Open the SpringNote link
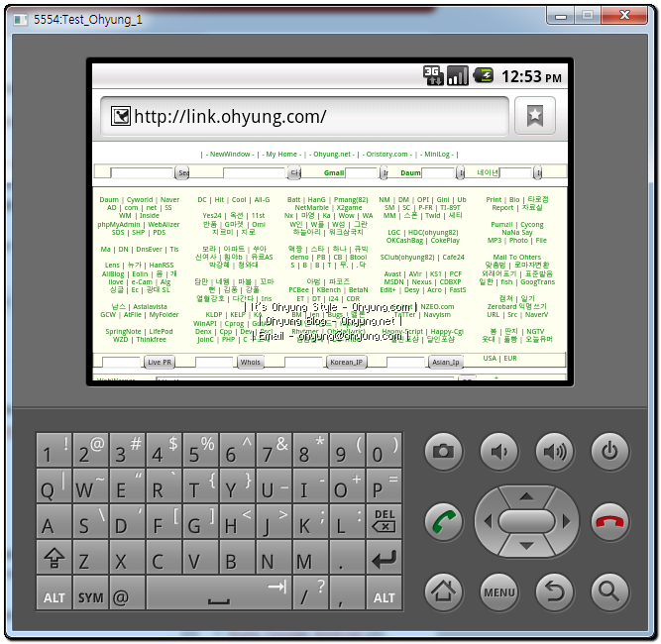 (x=123, y=332)
